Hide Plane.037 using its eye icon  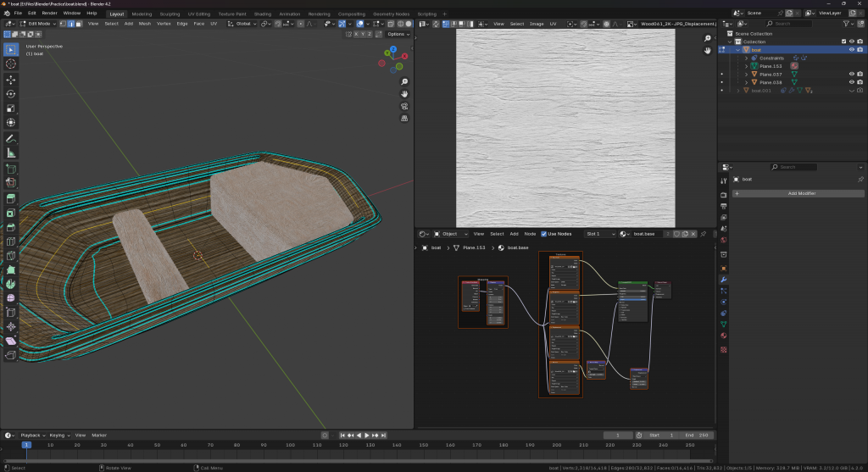pos(851,74)
